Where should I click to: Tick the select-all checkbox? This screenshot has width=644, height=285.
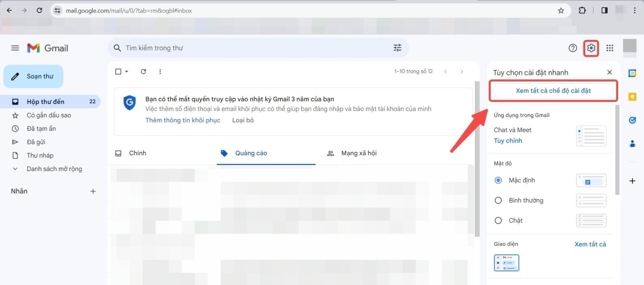118,71
